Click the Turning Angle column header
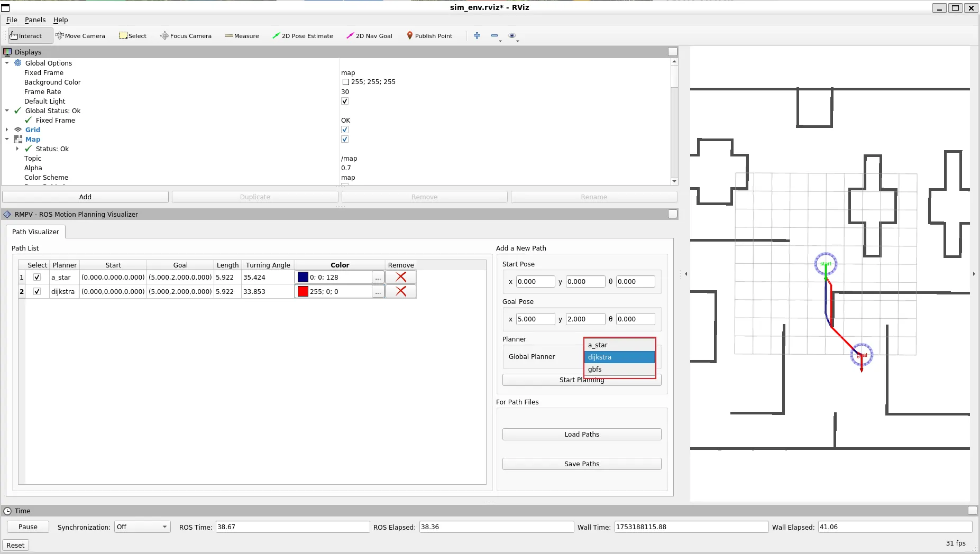This screenshot has height=554, width=980. click(x=268, y=265)
